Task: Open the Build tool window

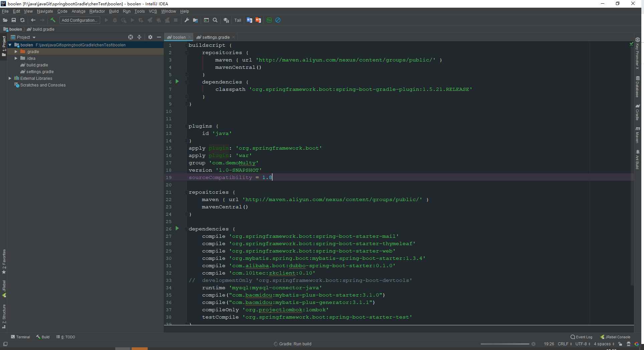Action: tap(43, 337)
